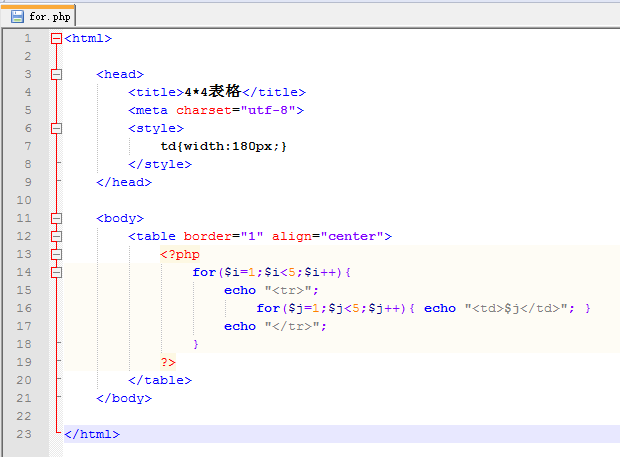Click the charset attribute in meta tag
The width and height of the screenshot is (620, 457).
(x=204, y=110)
